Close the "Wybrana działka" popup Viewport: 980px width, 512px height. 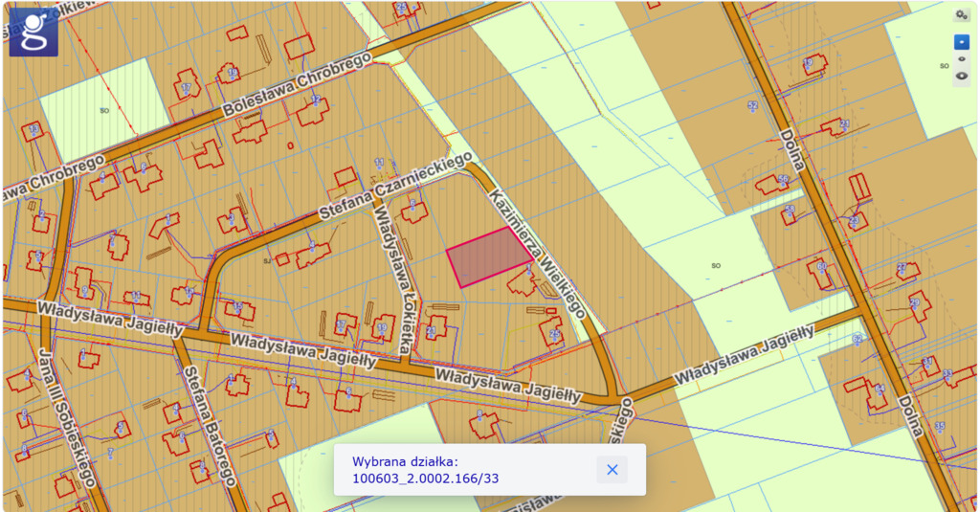tap(612, 470)
